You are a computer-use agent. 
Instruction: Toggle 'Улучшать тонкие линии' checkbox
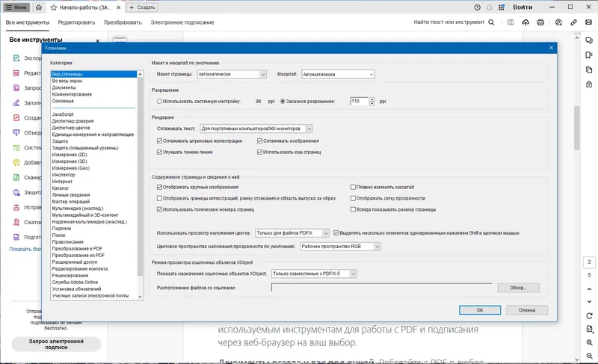[159, 152]
